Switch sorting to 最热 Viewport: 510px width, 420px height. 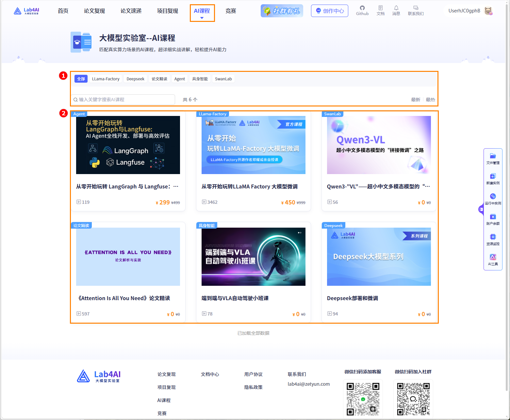(430, 100)
